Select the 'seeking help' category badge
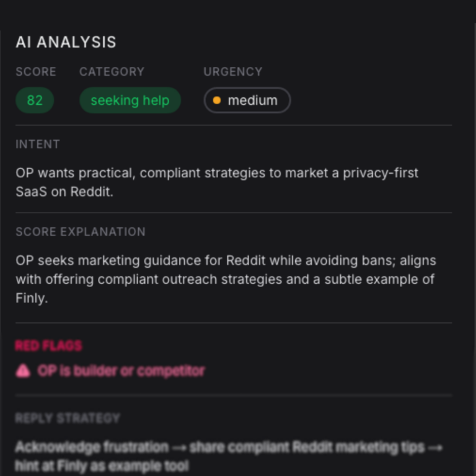This screenshot has width=476, height=476. click(130, 100)
